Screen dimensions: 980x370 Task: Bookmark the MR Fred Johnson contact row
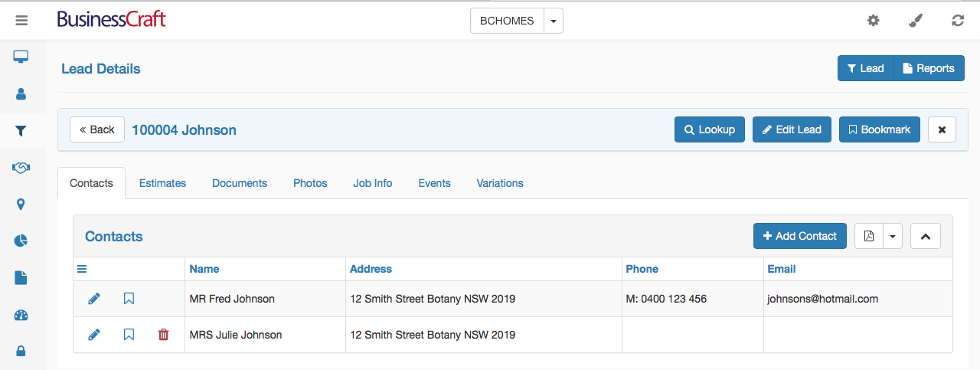pyautogui.click(x=129, y=299)
